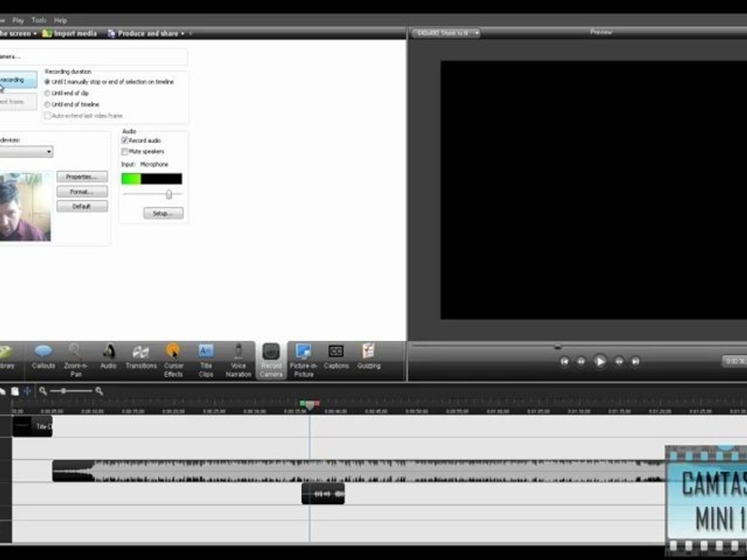Open the Play menu
Image resolution: width=747 pixels, height=560 pixels.
pyautogui.click(x=18, y=20)
